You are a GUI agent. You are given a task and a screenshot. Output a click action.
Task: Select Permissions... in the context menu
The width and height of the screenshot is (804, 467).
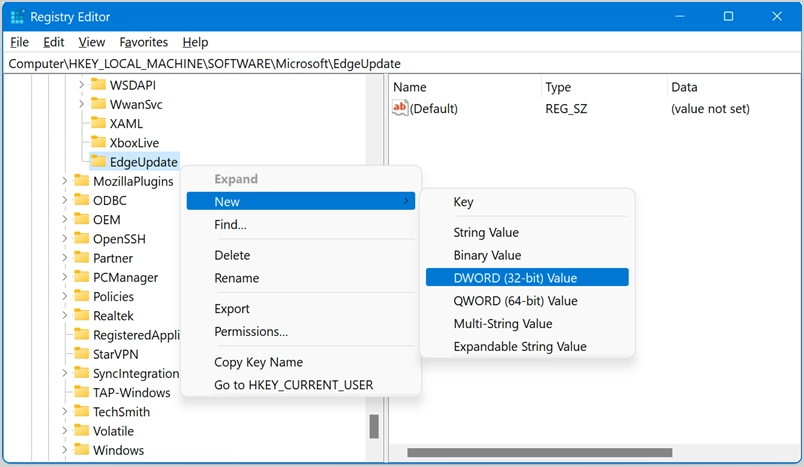pyautogui.click(x=251, y=331)
